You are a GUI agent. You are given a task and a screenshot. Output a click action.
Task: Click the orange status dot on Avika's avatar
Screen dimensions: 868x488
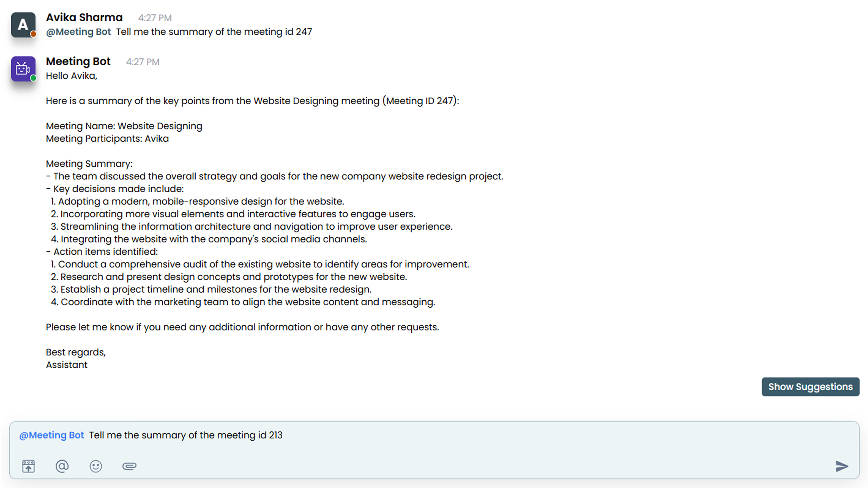pos(33,34)
